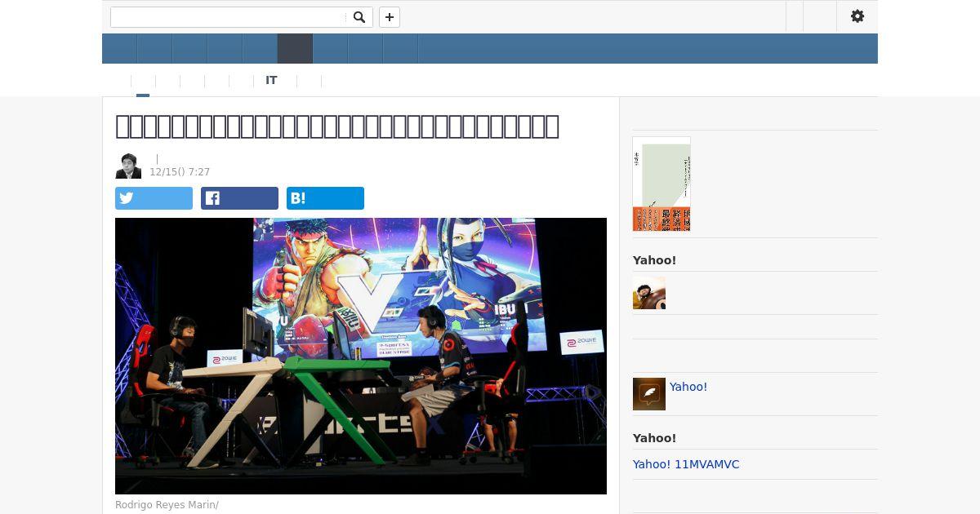Viewport: 980px width, 514px height.
Task: Open the author's portrait photo
Action: 128,166
